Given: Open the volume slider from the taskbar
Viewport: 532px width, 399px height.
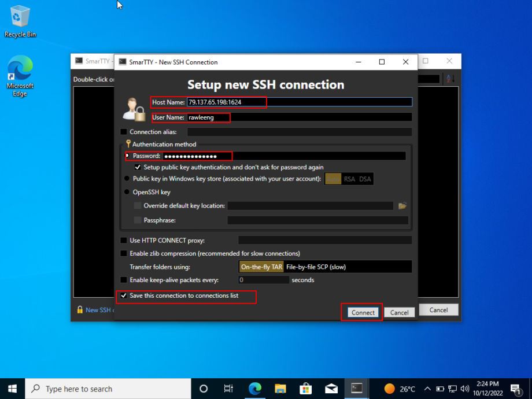Looking at the screenshot, I should [465, 389].
